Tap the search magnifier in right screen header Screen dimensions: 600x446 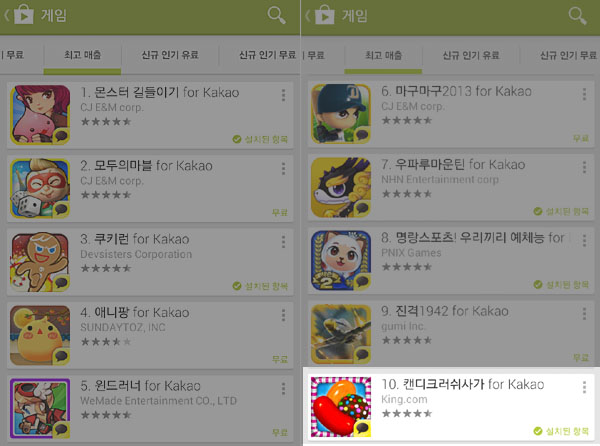[x=577, y=16]
